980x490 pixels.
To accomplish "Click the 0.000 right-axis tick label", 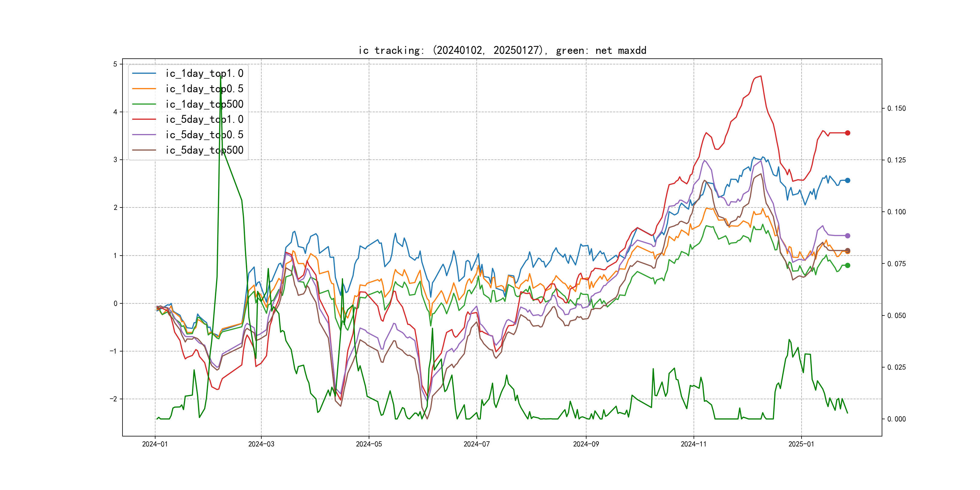I will 896,419.
